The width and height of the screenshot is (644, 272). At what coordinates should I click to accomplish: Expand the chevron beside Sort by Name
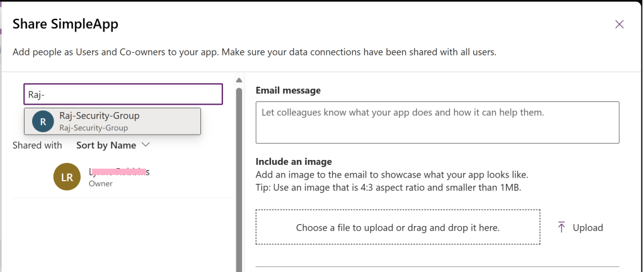pyautogui.click(x=146, y=145)
